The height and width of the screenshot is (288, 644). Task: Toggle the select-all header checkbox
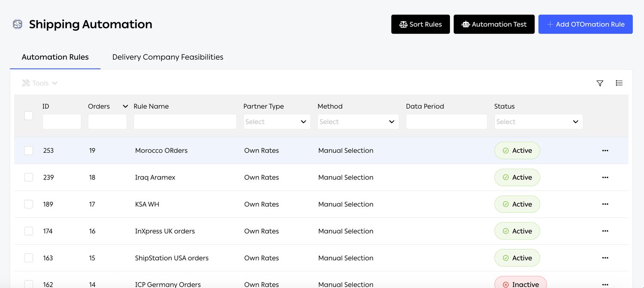pos(29,115)
